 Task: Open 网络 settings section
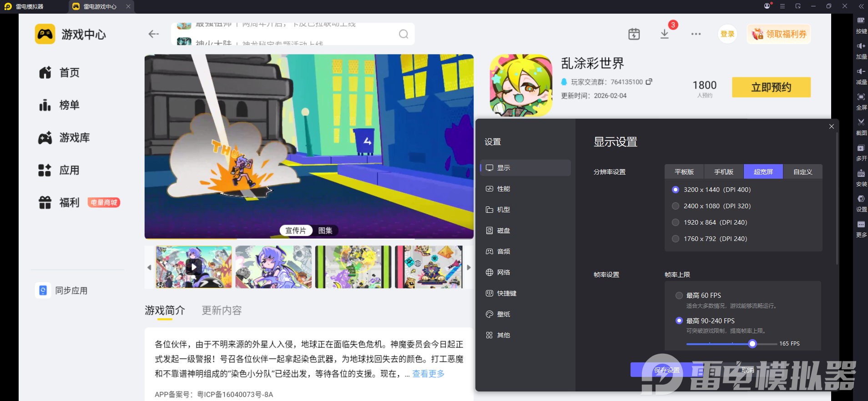[x=525, y=272]
